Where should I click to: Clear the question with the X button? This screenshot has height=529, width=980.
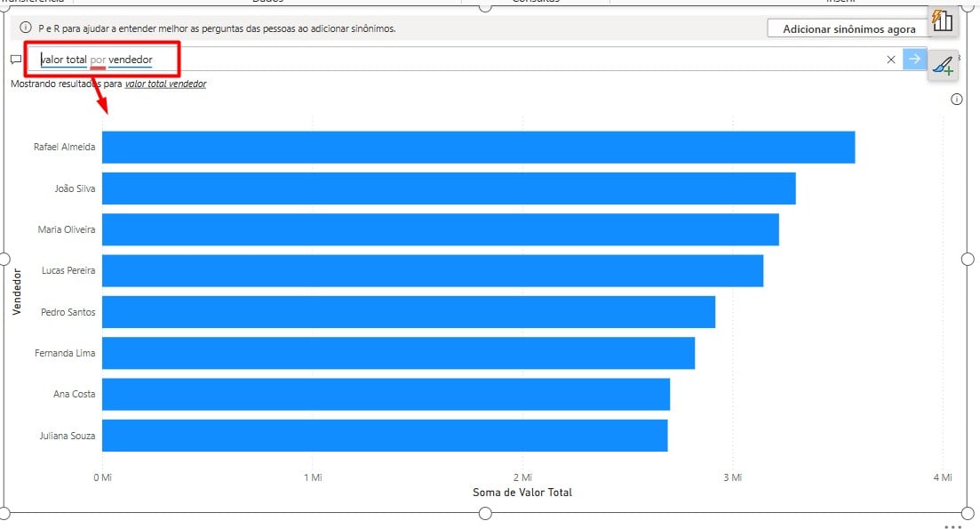890,60
